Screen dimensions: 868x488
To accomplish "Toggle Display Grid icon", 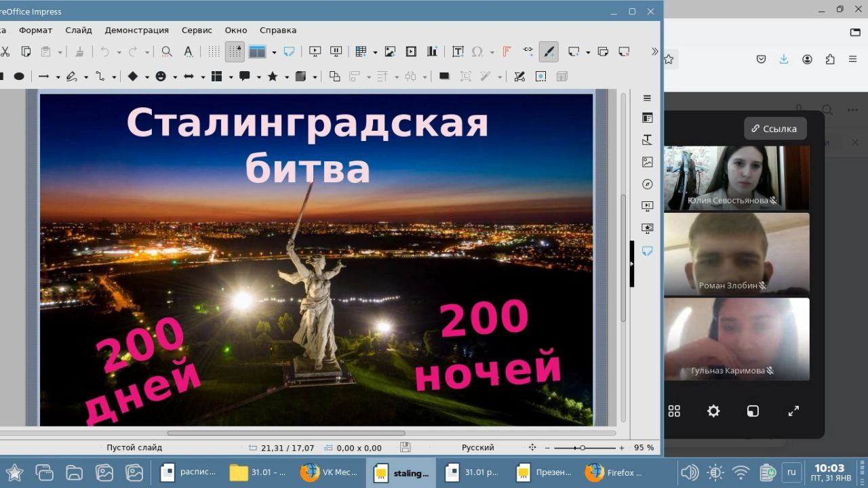I will (x=214, y=52).
